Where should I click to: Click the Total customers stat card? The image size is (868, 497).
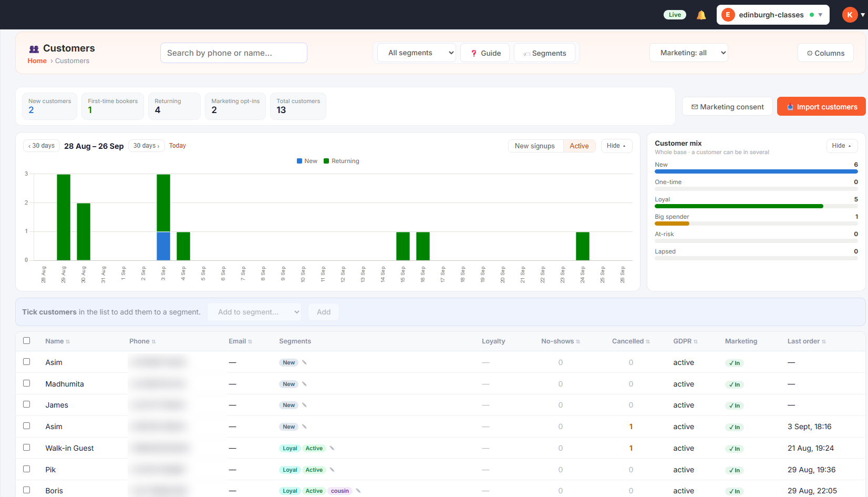click(298, 106)
